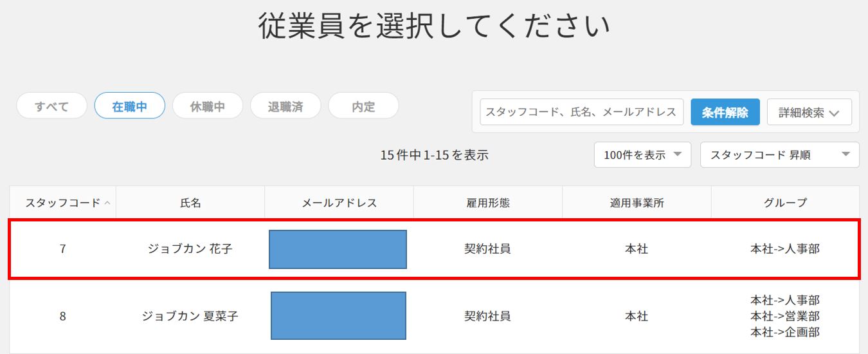Click the blue email box for 花子
868x354 pixels.
(x=338, y=249)
